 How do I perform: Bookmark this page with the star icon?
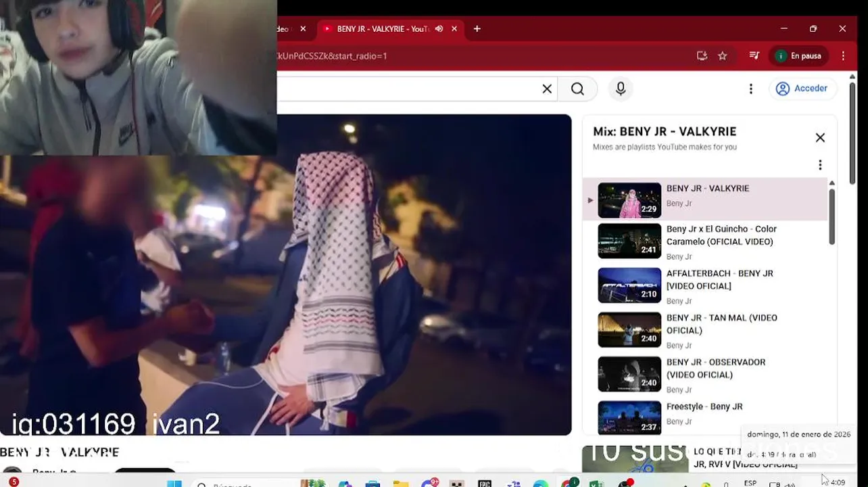coord(723,56)
